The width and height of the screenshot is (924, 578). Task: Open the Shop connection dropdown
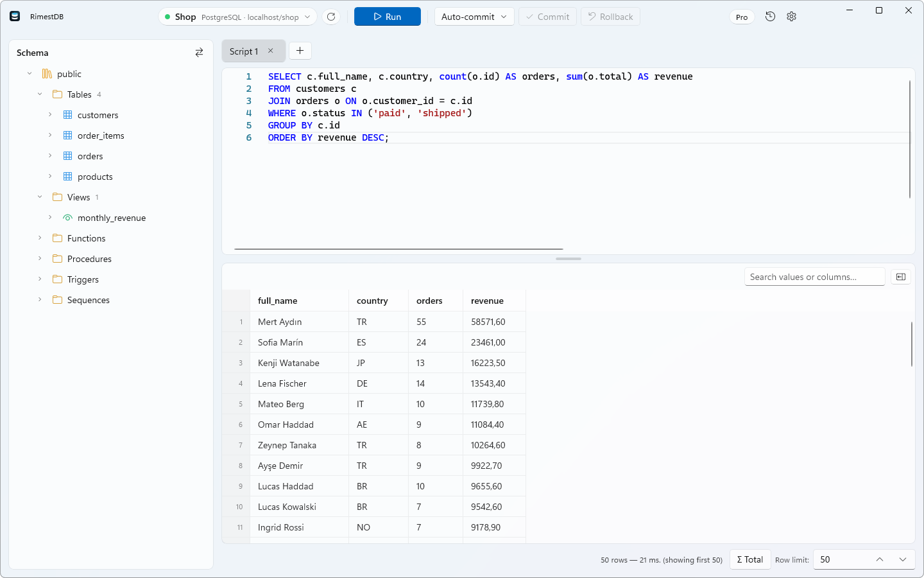tap(237, 17)
